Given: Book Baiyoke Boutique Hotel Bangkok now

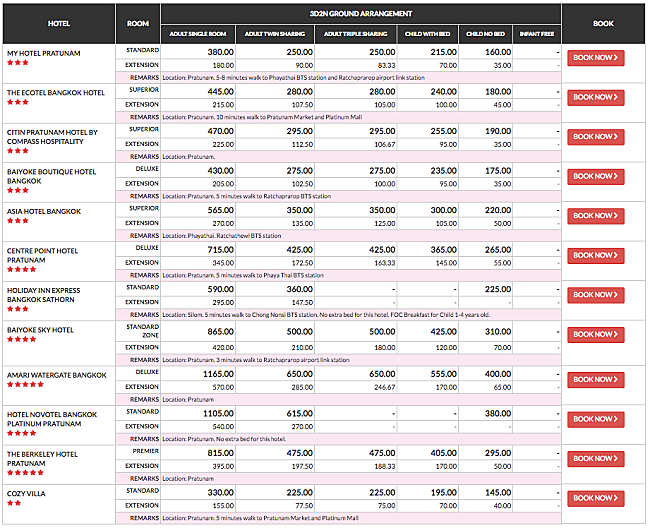Looking at the screenshot, I should [596, 177].
